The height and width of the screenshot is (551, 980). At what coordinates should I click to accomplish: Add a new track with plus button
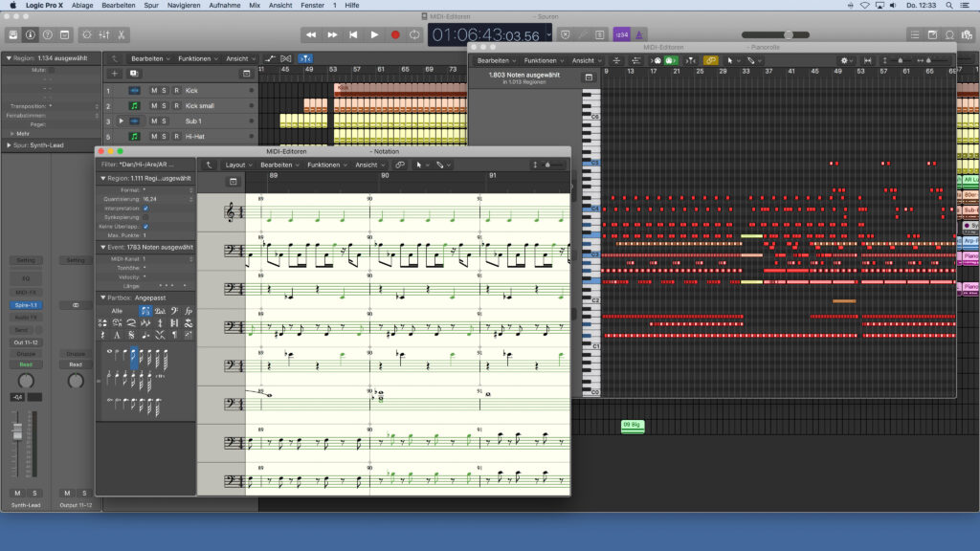115,74
